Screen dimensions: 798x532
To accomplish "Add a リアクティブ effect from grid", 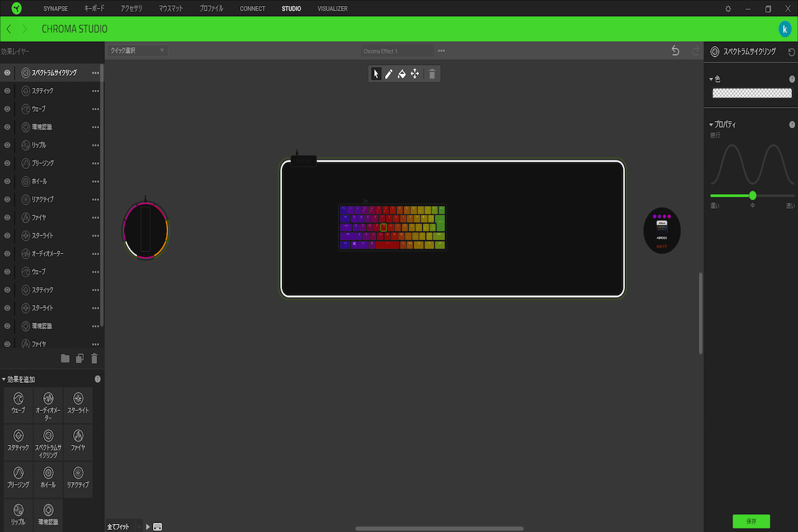I will pyautogui.click(x=78, y=479).
